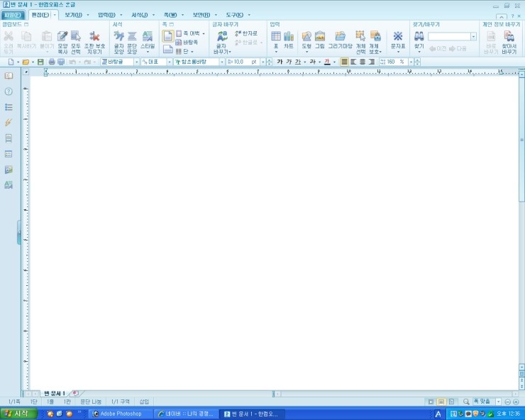Expand 쪽 여백 page margin dropdown
This screenshot has height=420, width=525.
pyautogui.click(x=204, y=33)
